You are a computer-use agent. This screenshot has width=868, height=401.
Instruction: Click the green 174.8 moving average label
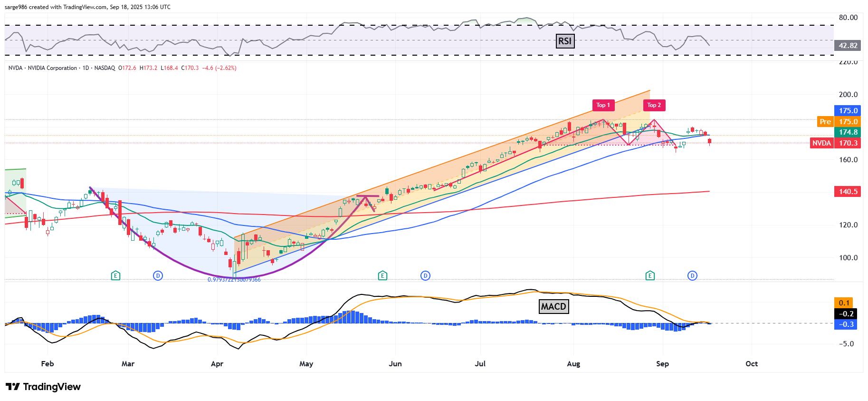[848, 132]
